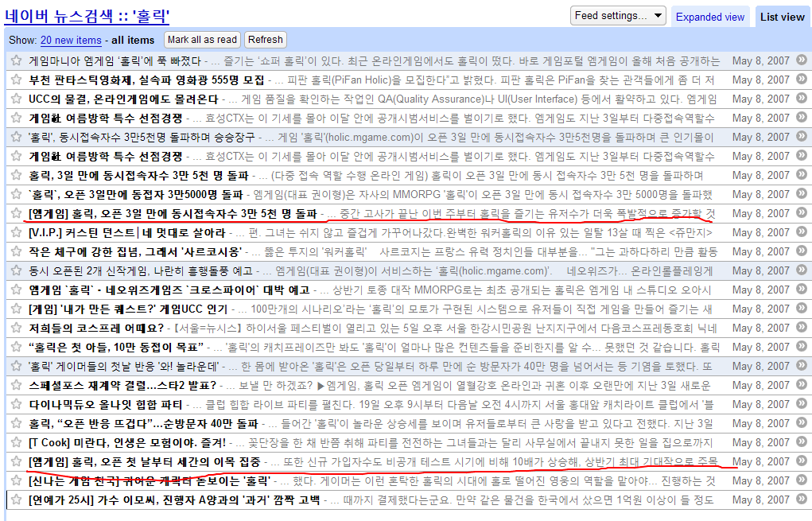Open arrow icon for '다이나믹듀오 올나잇 힙합 파티' row
Image resolution: width=812 pixels, height=521 pixels.
[x=802, y=404]
